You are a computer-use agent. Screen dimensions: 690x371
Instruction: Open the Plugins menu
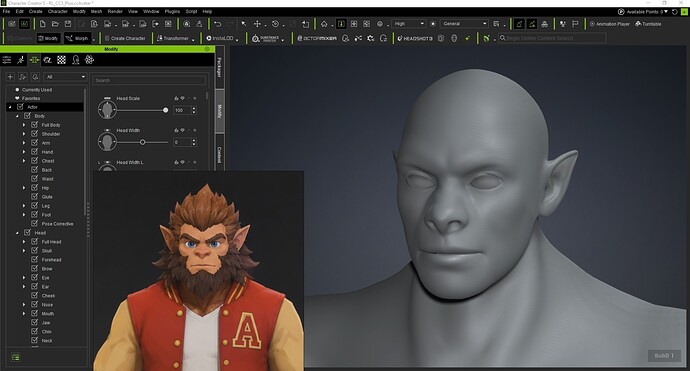point(172,11)
